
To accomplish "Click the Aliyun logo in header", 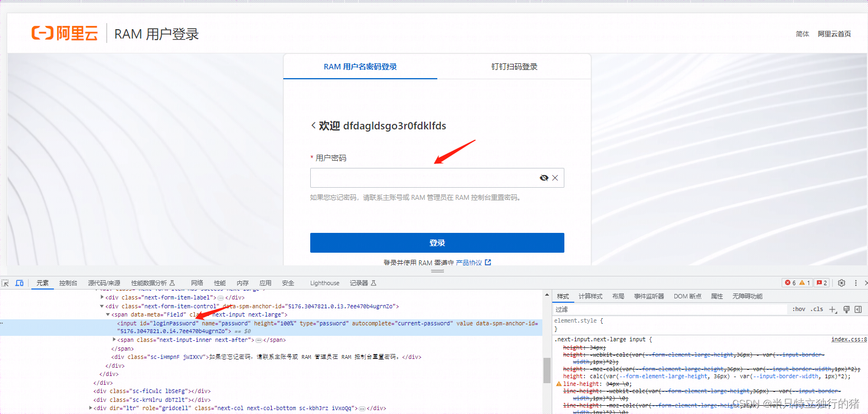I will click(64, 33).
